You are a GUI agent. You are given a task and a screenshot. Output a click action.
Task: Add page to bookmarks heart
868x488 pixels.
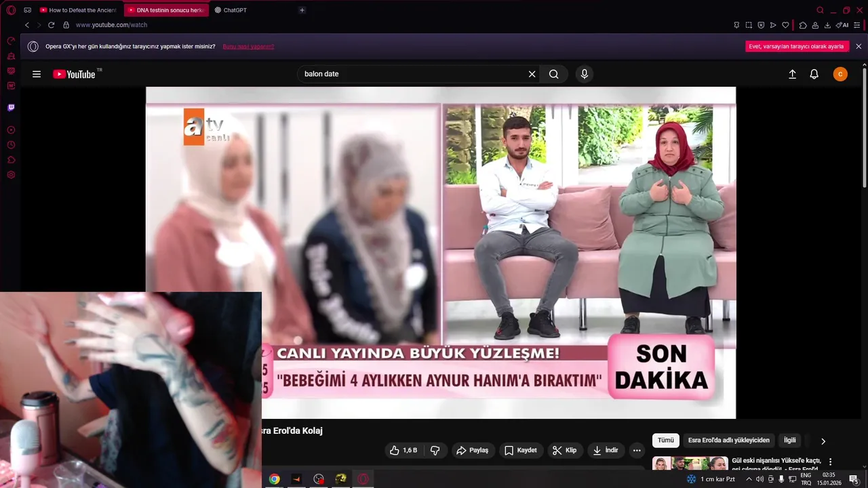click(785, 25)
